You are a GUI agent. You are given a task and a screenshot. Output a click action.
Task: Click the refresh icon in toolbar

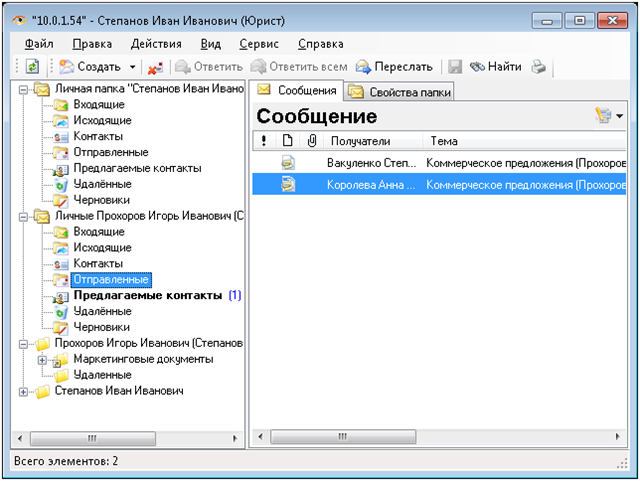[32, 67]
